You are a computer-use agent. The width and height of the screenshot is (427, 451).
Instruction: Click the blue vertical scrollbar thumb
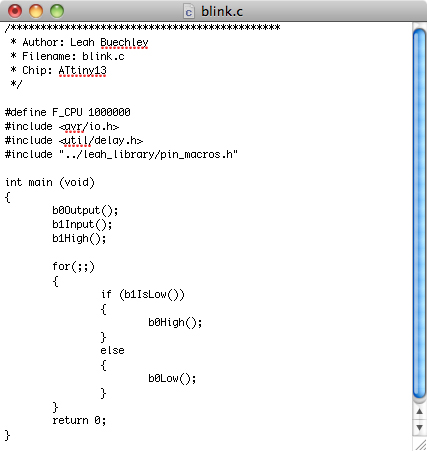click(x=419, y=213)
